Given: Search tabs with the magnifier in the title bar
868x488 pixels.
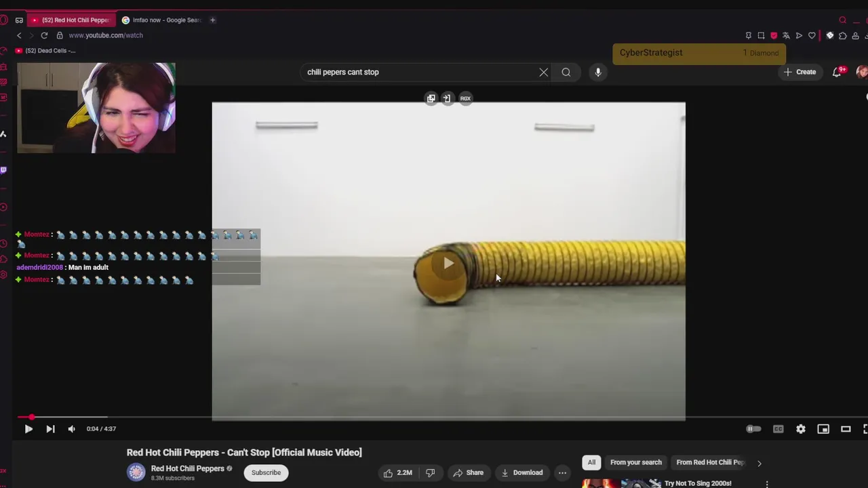Looking at the screenshot, I should pos(843,20).
